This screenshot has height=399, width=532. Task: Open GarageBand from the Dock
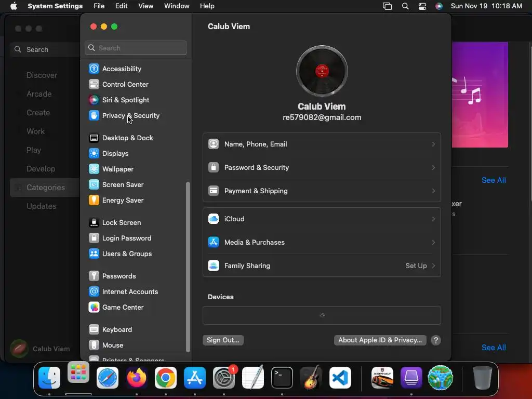[311, 378]
